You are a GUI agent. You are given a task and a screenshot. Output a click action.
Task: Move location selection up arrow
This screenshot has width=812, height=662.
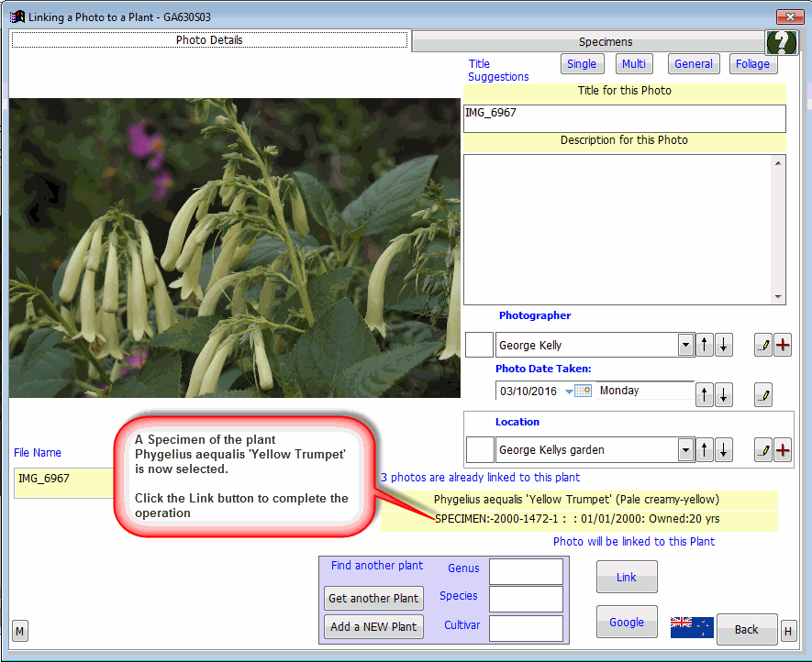705,450
